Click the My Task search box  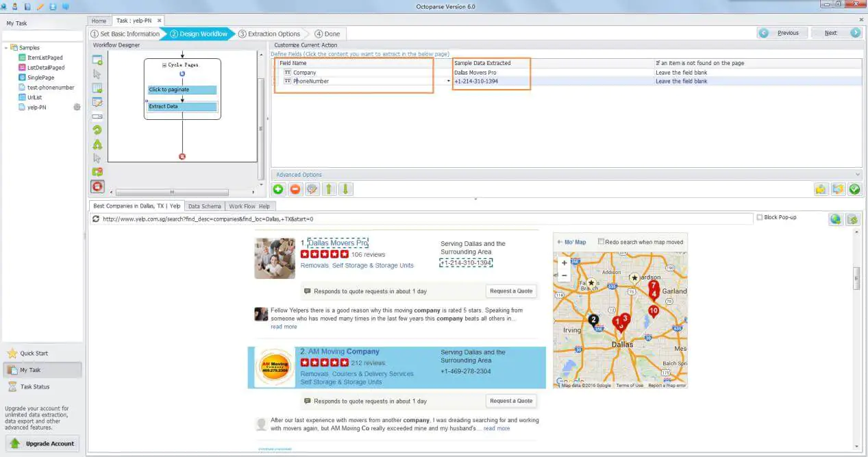point(42,35)
